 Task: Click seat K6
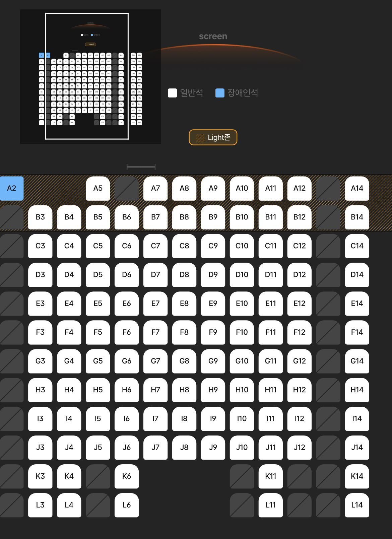coord(127,476)
